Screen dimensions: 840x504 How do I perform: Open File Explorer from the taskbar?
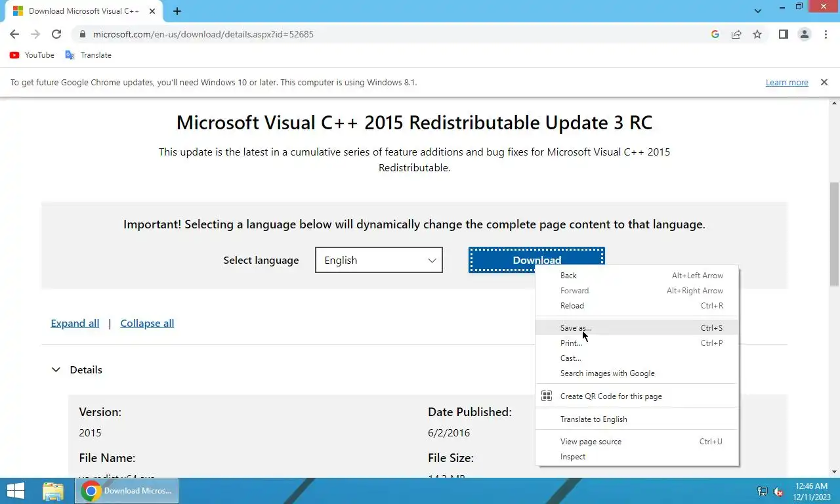tap(53, 491)
